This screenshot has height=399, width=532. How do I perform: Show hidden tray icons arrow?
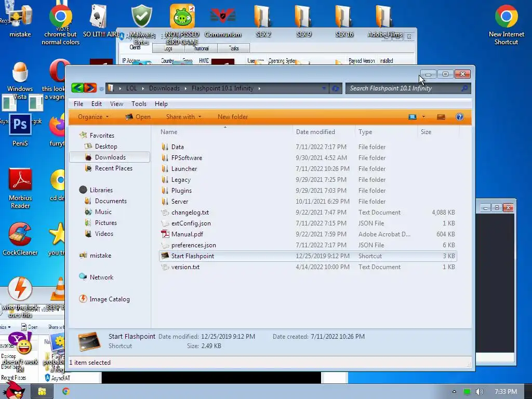pos(454,392)
